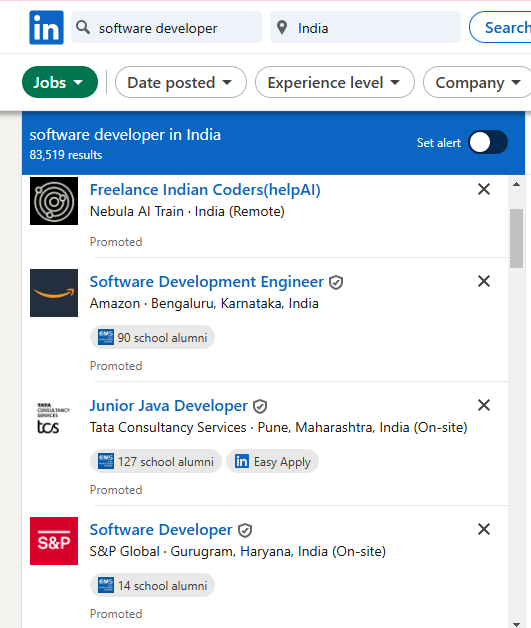Expand the Experience level filter
This screenshot has height=628, width=531.
coord(334,83)
